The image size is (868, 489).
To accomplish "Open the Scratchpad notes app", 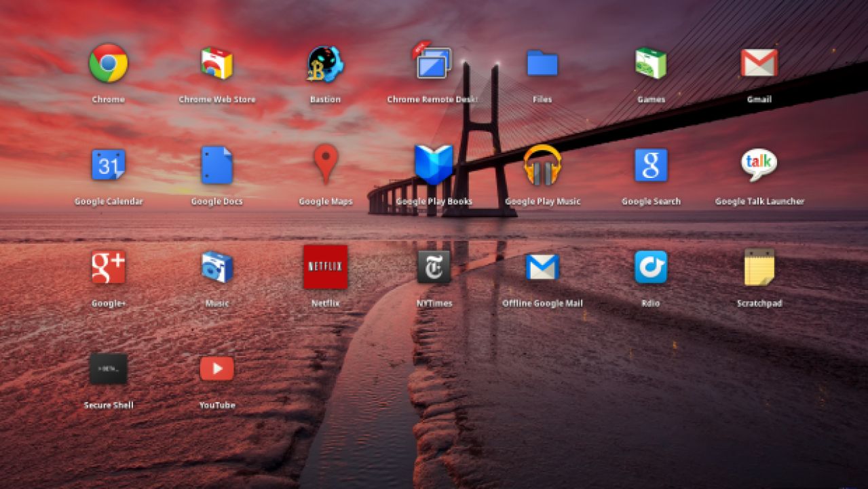I will (x=759, y=267).
